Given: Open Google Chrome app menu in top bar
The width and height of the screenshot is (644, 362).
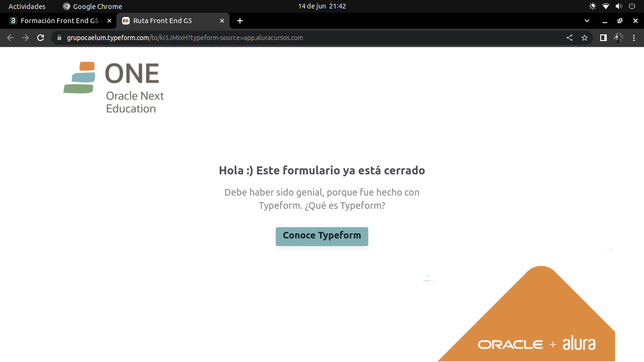Looking at the screenshot, I should pos(92,6).
